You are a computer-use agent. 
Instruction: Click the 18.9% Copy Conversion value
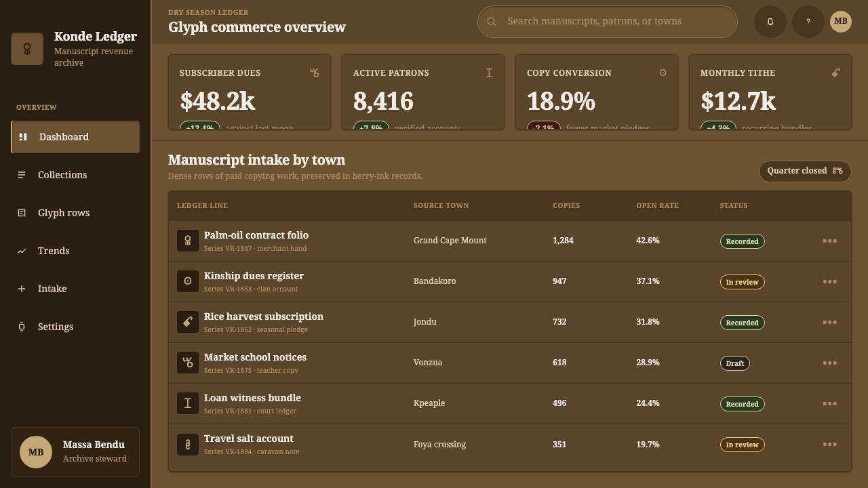coord(561,101)
